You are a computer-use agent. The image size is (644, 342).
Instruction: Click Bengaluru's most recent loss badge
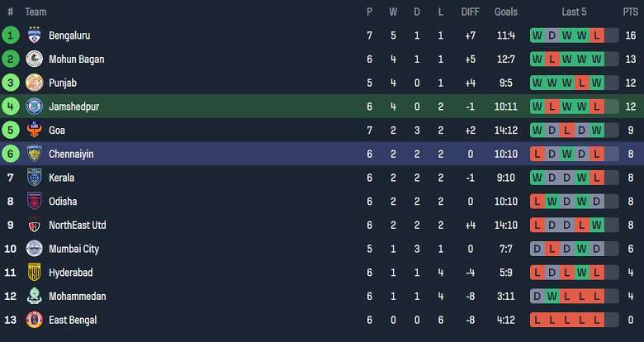click(596, 36)
